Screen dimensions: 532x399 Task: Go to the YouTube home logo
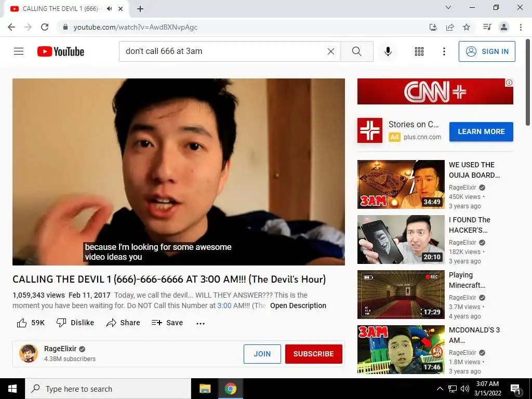click(x=61, y=51)
